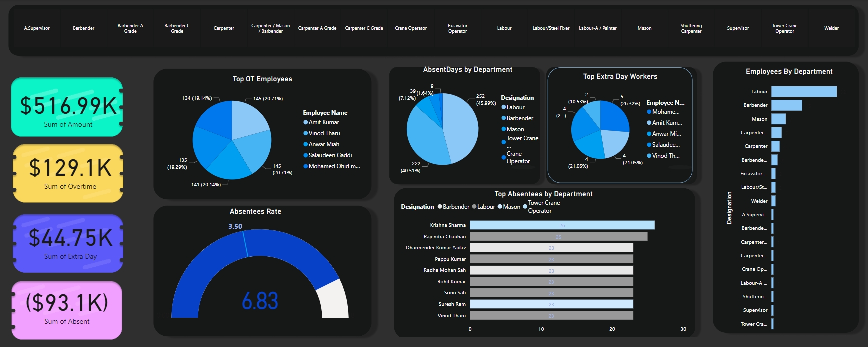Click Barbender legend marker in AbsentDays by Department pie

[504, 118]
